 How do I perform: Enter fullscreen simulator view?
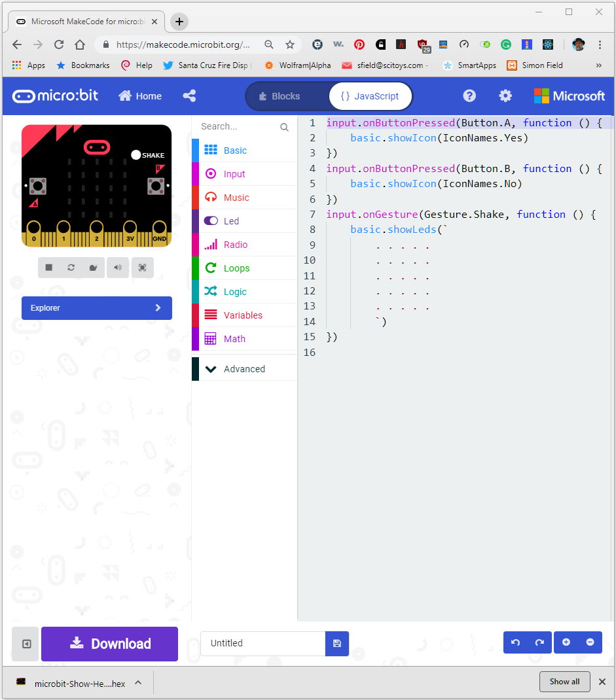pos(143,268)
